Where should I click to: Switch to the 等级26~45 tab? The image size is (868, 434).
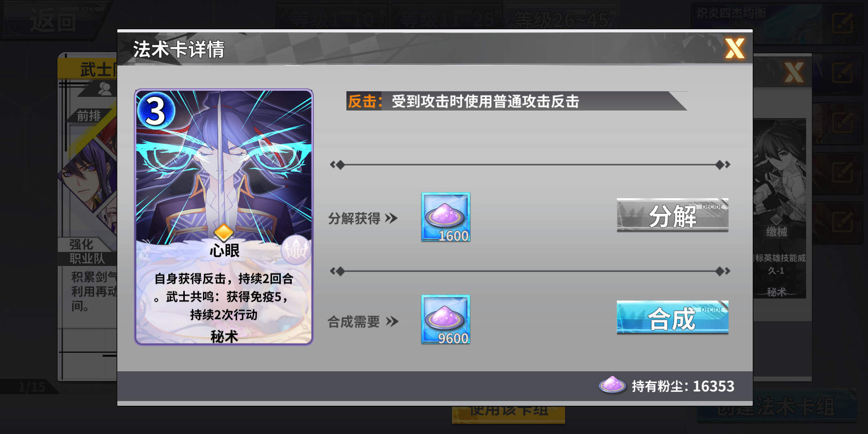[x=562, y=18]
